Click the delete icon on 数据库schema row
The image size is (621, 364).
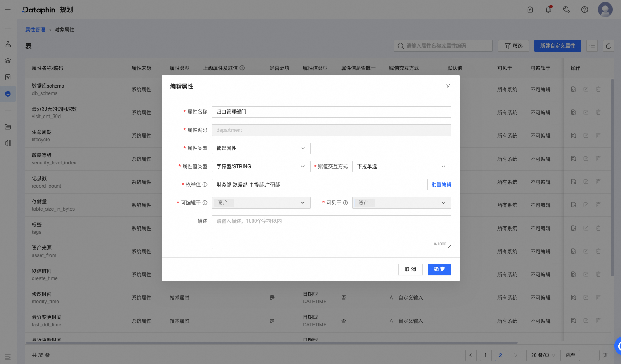coord(598,89)
